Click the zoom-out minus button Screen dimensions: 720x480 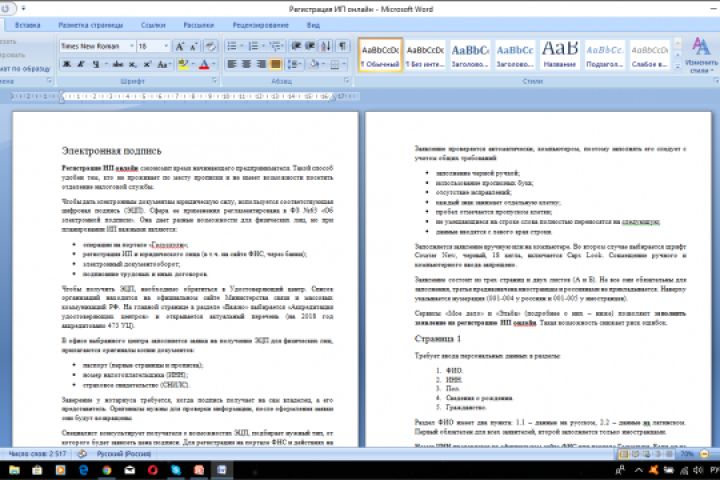[703, 454]
